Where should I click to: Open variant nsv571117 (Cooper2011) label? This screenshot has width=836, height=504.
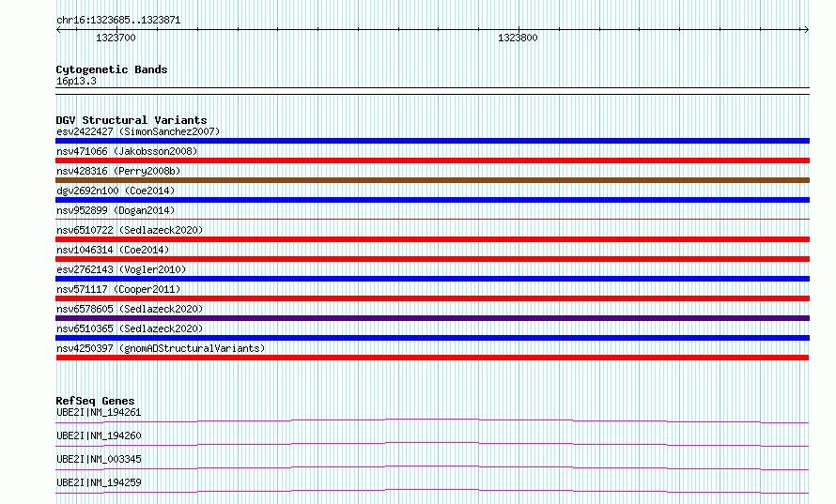[x=118, y=289]
